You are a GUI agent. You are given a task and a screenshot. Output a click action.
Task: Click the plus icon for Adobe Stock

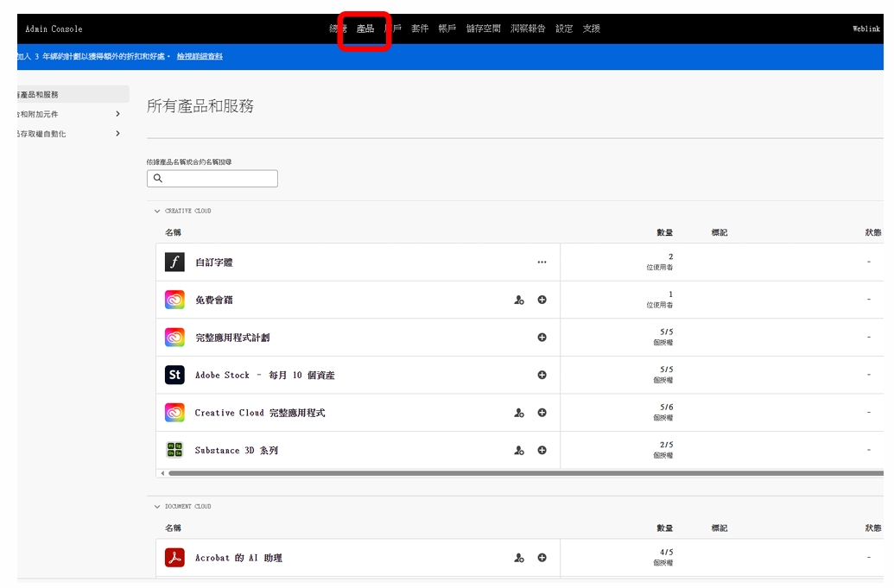[x=542, y=375]
